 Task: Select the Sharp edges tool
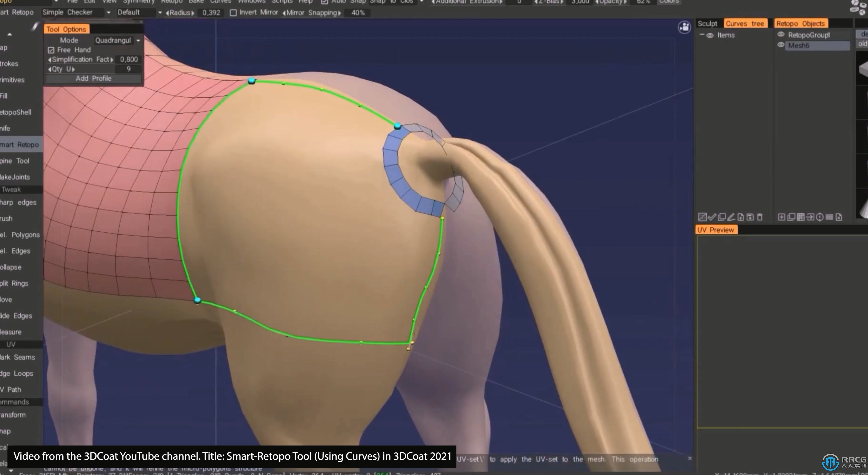pos(18,202)
